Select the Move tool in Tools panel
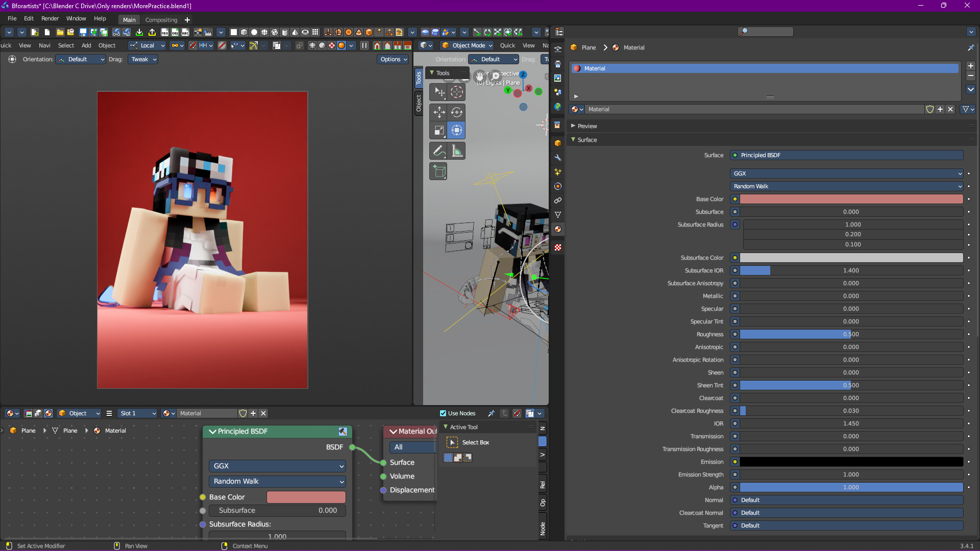This screenshot has height=551, width=980. point(439,112)
